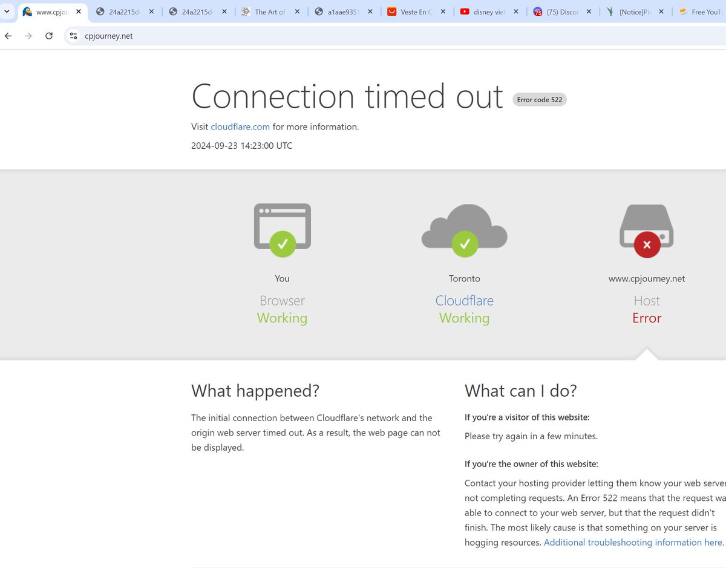This screenshot has width=726, height=588.
Task: Click "Working" status under Browser
Action: pyautogui.click(x=282, y=318)
